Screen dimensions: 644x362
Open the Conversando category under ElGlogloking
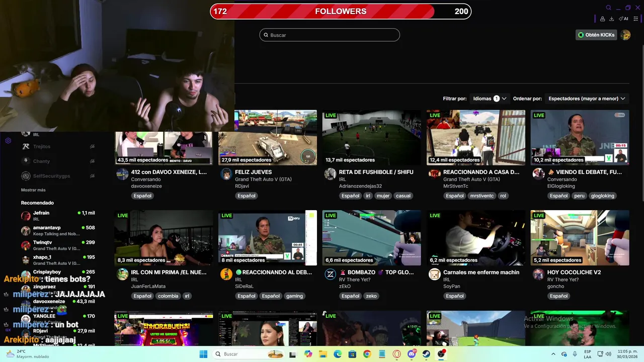tap(562, 179)
